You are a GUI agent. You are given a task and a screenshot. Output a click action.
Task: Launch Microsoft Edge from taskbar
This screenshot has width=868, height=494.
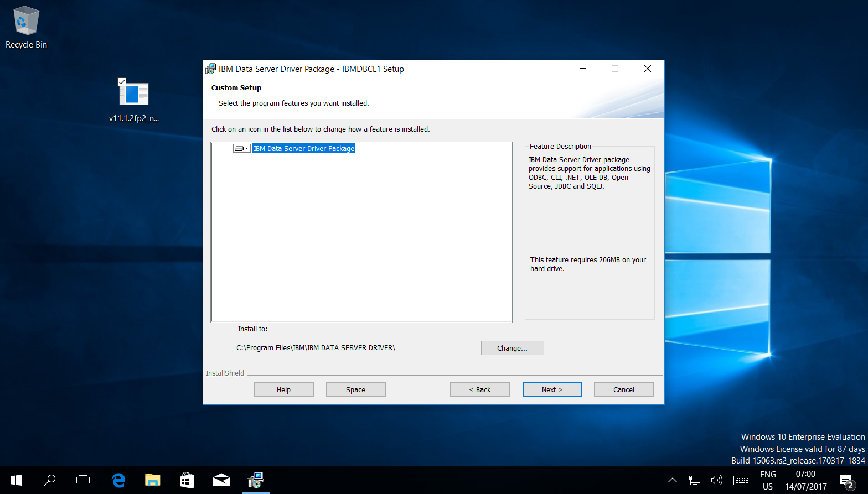(x=118, y=480)
